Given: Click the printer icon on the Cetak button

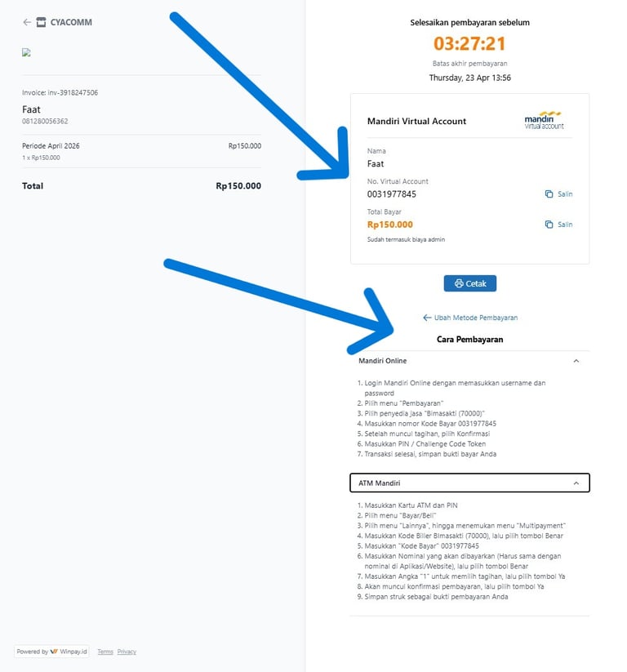Looking at the screenshot, I should click(459, 283).
